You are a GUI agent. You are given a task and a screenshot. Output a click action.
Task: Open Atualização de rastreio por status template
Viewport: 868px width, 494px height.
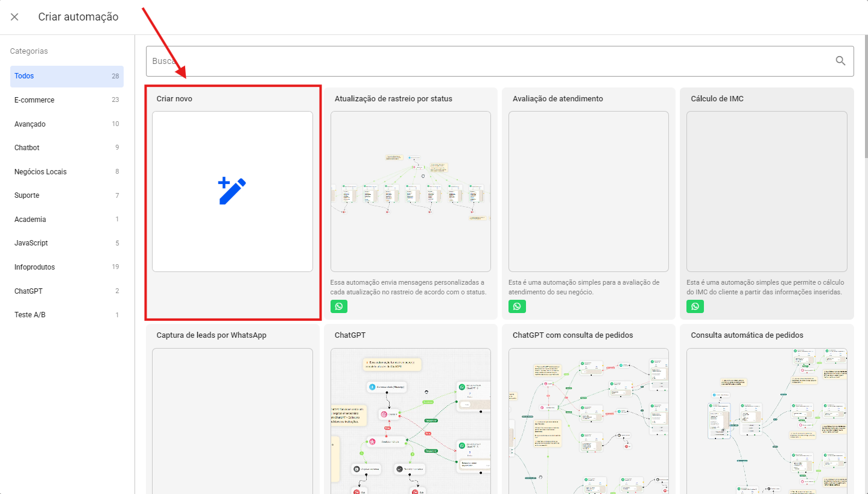pos(410,191)
